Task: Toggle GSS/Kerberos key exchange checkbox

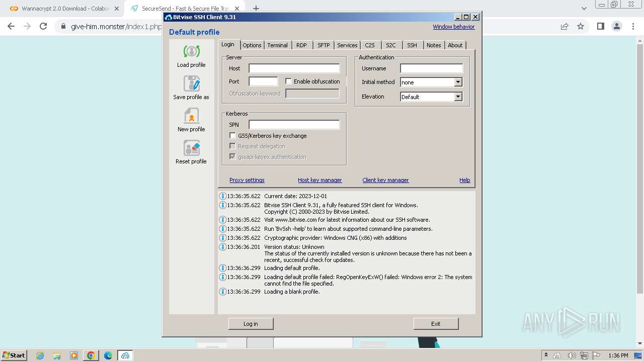Action: pyautogui.click(x=232, y=135)
